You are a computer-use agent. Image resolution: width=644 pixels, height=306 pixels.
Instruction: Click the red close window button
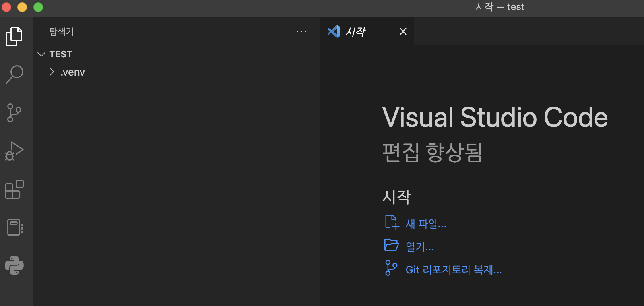[x=6, y=7]
